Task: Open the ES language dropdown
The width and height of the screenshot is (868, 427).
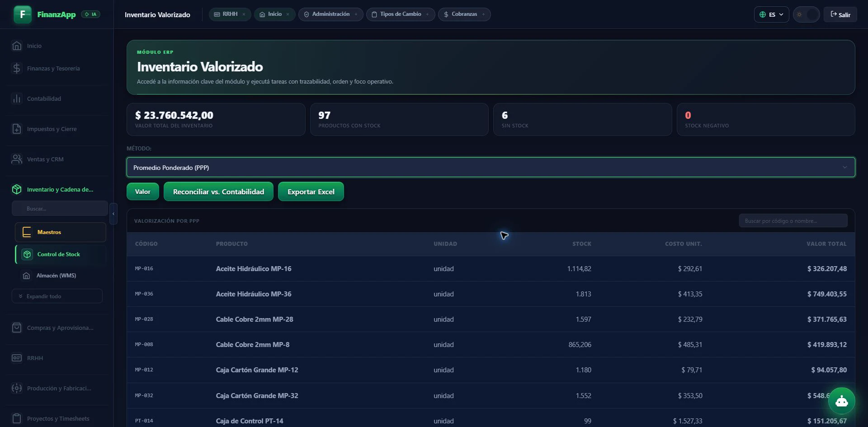Action: tap(771, 14)
